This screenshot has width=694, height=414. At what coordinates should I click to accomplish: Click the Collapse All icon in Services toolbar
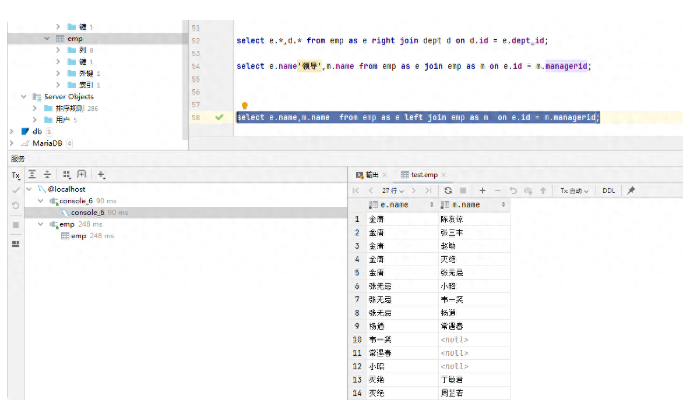click(x=47, y=174)
